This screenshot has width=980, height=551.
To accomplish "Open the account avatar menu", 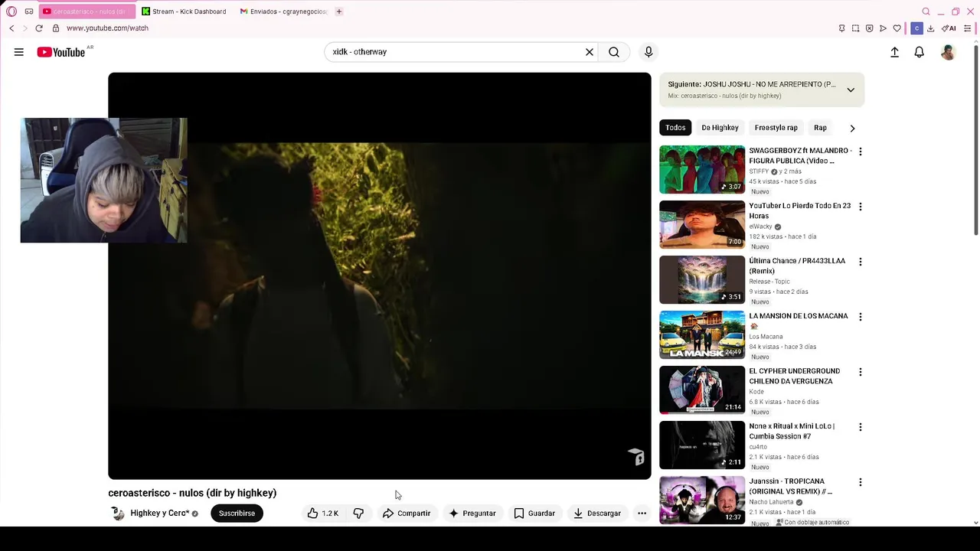I will pos(948,52).
